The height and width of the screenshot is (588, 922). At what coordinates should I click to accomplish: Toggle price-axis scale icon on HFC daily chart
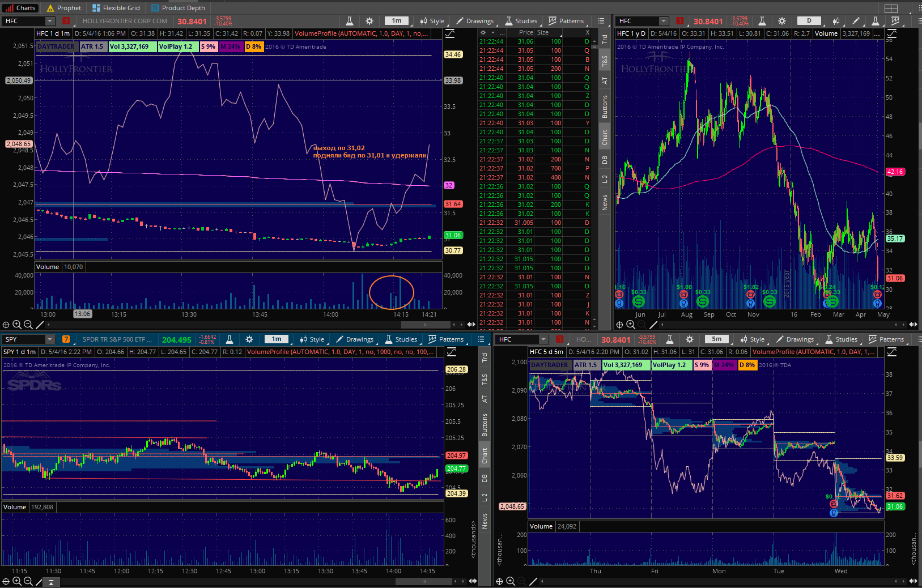[x=891, y=33]
